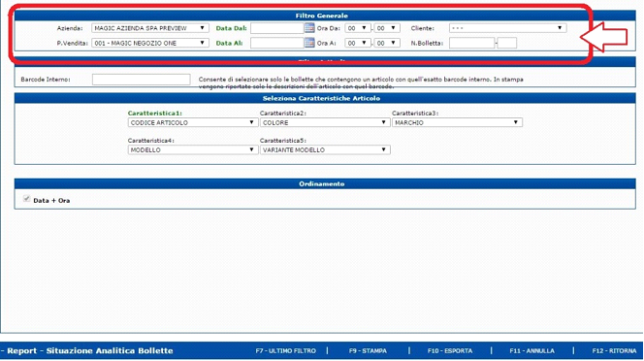Image resolution: width=644 pixels, height=361 pixels.
Task: Click F10 - ESPORTA to export
Action: (450, 350)
